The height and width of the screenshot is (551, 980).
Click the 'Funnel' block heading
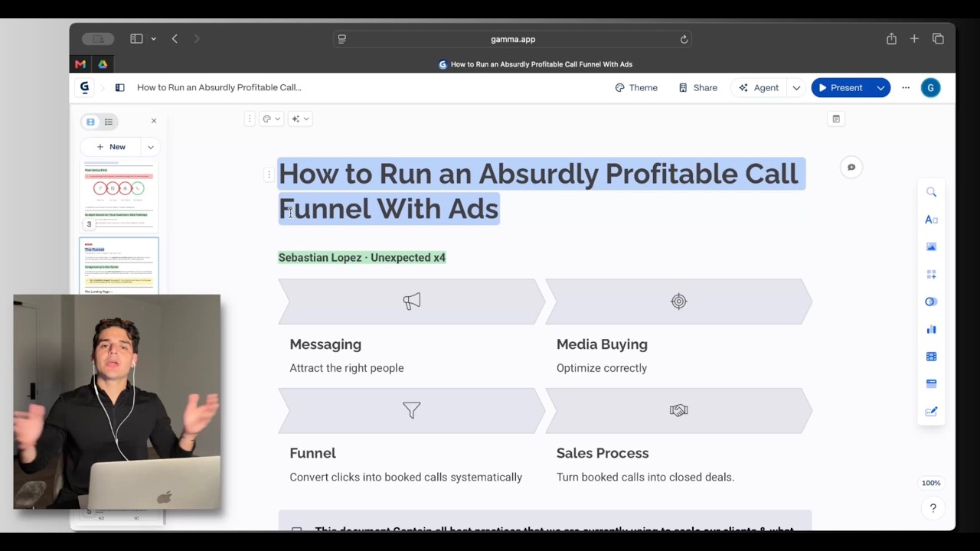coord(312,453)
